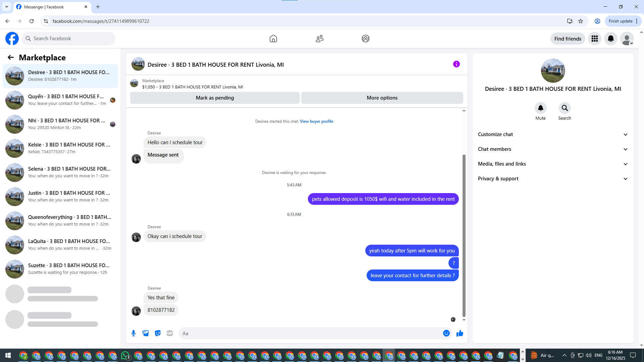Click the browser address bar URL
644x362 pixels.
(101, 21)
